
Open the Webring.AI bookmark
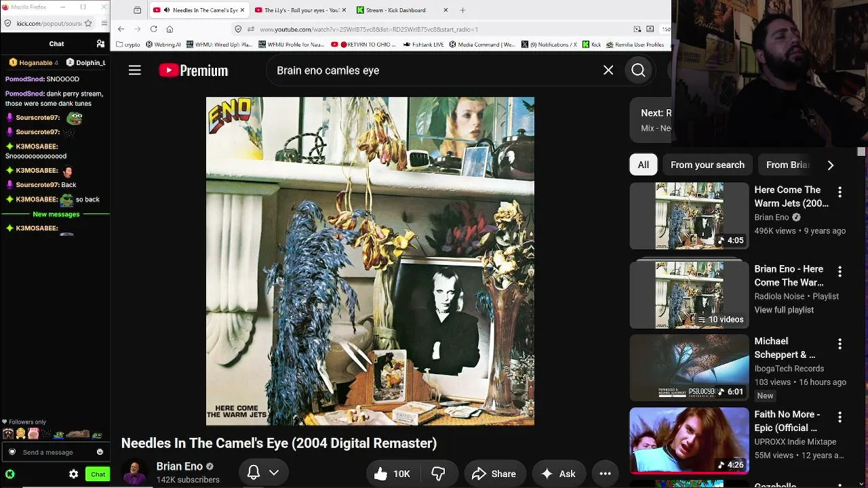163,45
